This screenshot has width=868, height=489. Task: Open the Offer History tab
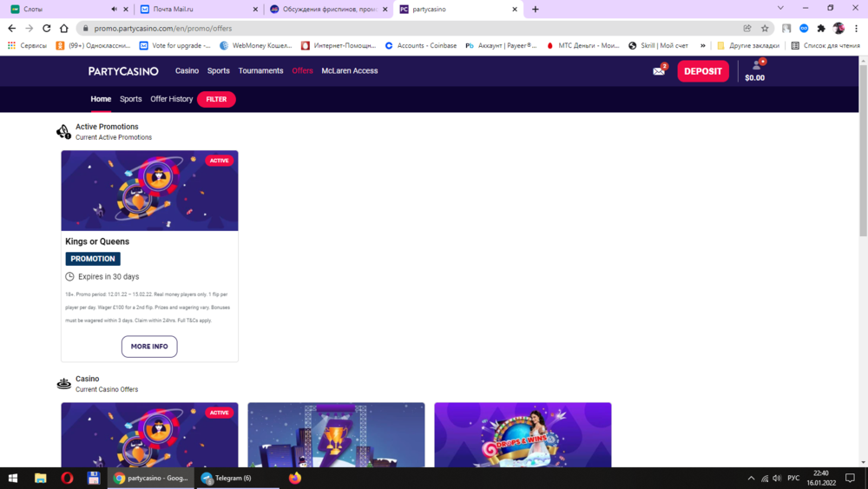(172, 99)
